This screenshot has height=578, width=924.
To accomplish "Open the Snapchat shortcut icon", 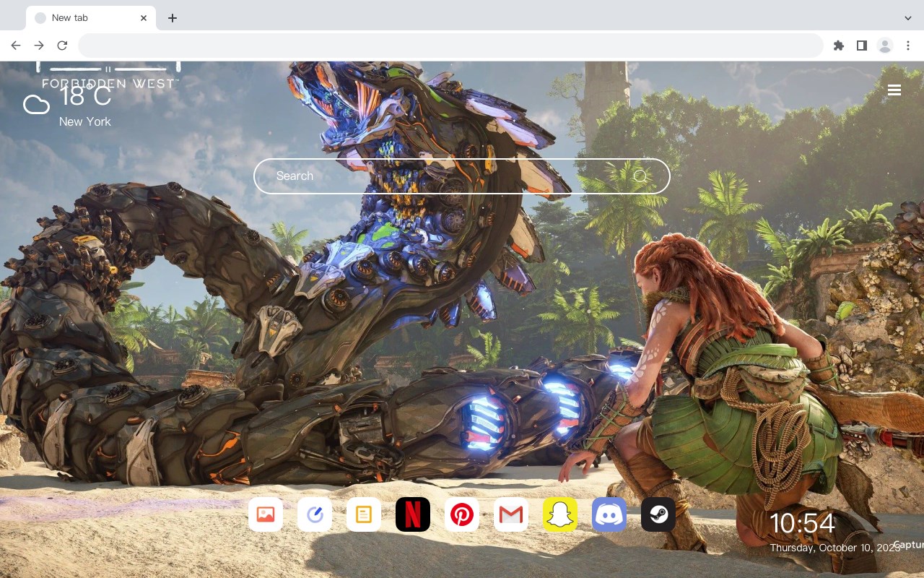I will 560,514.
